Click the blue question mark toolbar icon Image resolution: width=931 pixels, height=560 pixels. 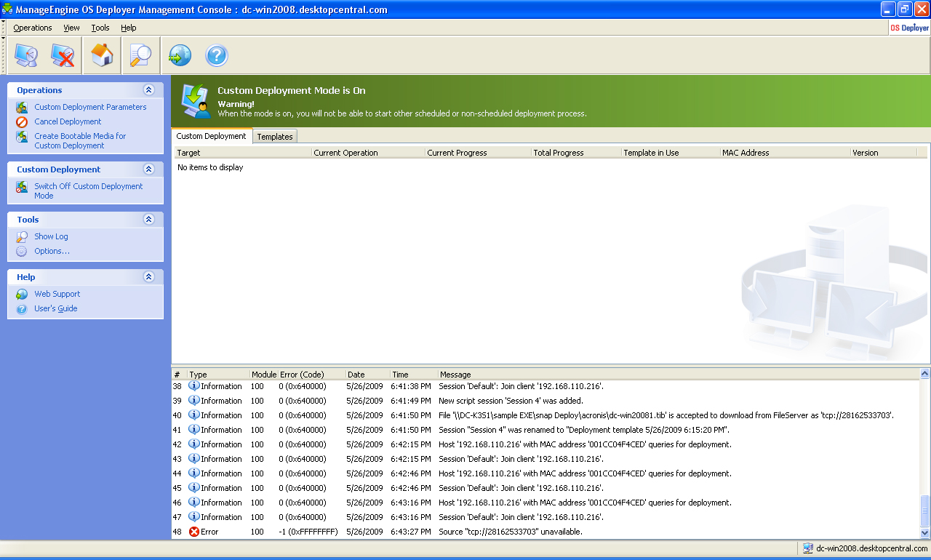(217, 55)
